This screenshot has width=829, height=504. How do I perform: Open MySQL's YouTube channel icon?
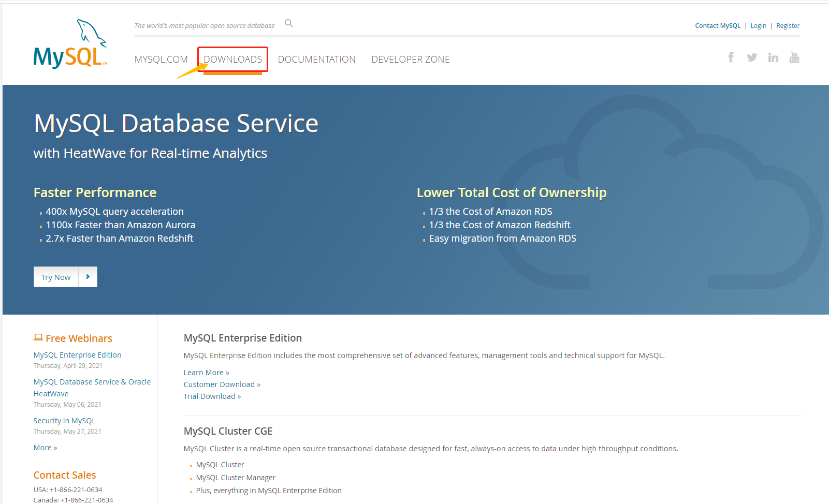(x=794, y=57)
